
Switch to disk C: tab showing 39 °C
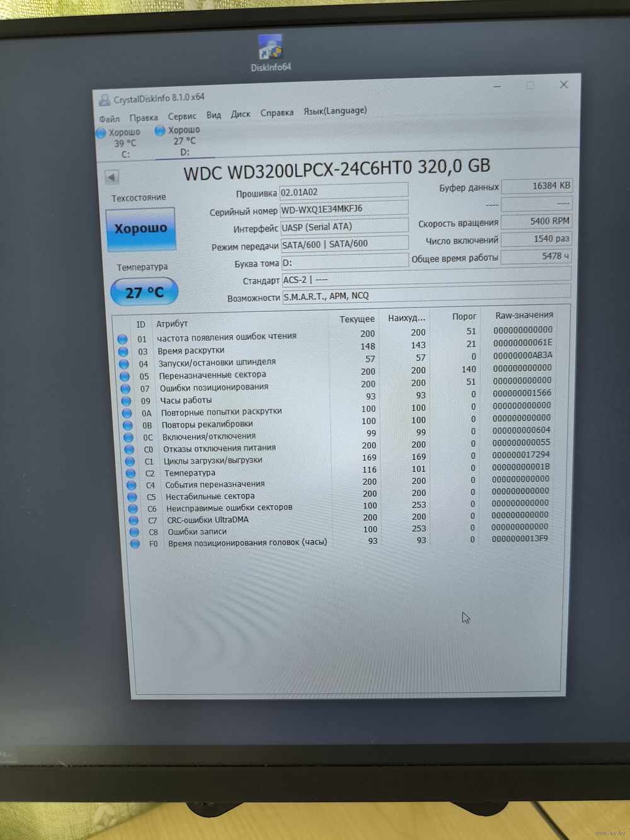click(x=123, y=143)
